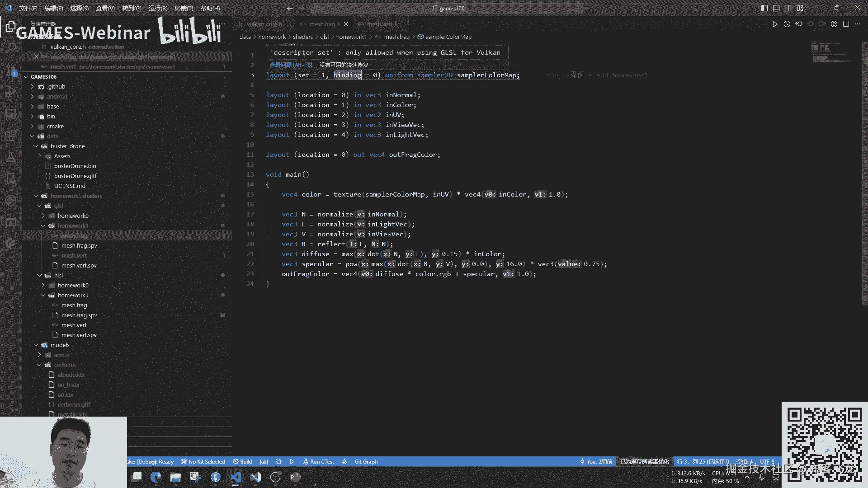Click the split editor right icon
868x488 pixels.
tap(846, 24)
